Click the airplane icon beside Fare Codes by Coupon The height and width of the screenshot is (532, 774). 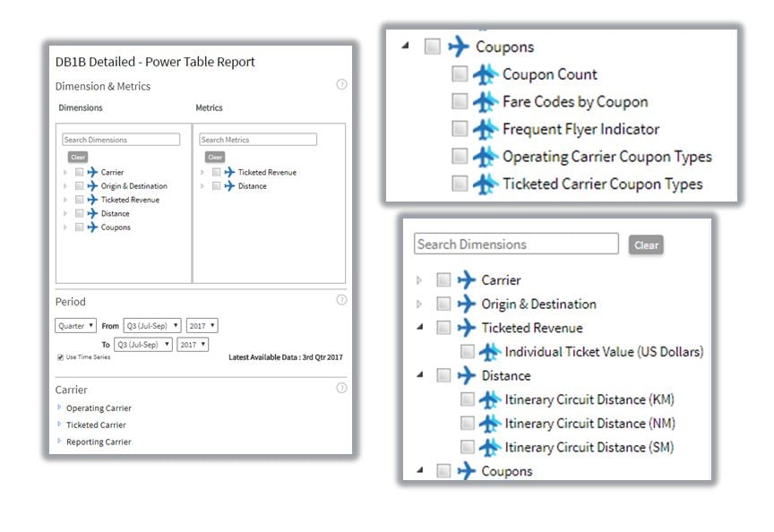(485, 102)
